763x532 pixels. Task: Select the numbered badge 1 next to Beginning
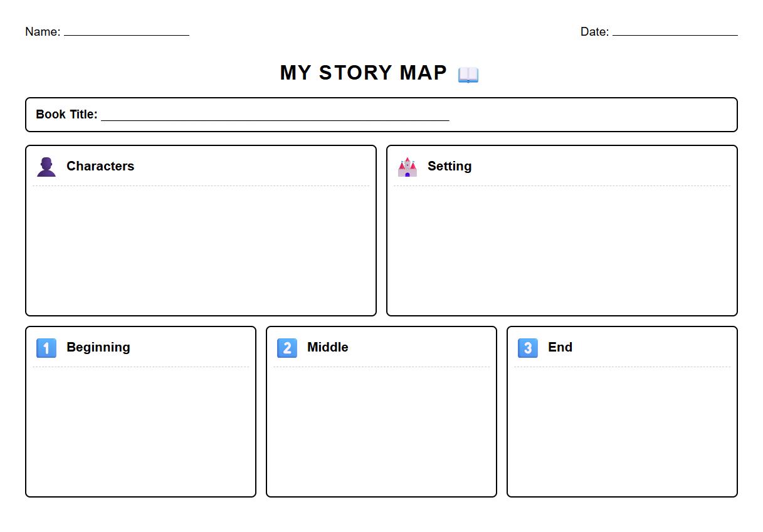(46, 348)
